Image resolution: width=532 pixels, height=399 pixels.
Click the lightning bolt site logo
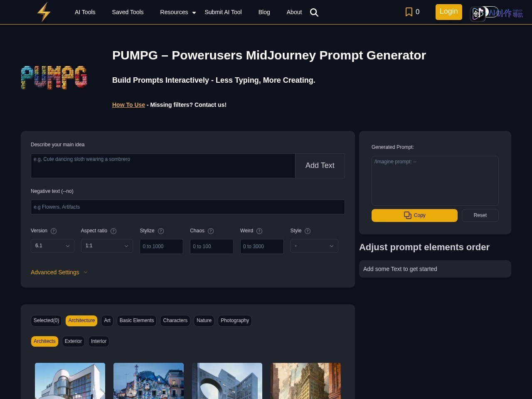click(x=44, y=12)
